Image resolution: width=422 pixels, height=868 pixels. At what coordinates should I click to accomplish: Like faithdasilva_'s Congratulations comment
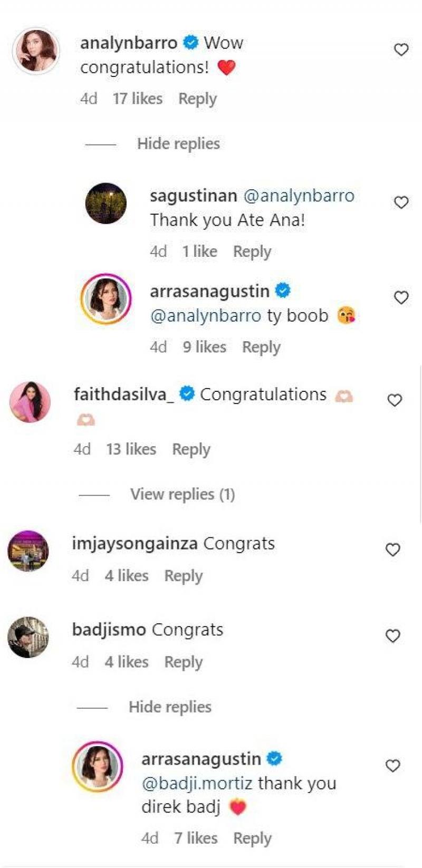395,400
